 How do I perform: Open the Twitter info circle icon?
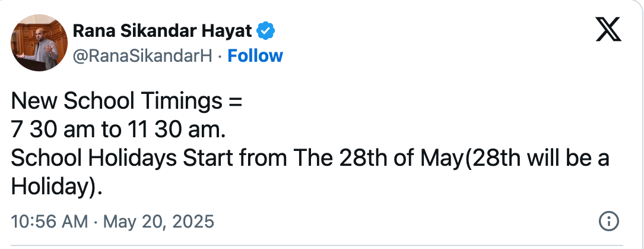pyautogui.click(x=608, y=222)
